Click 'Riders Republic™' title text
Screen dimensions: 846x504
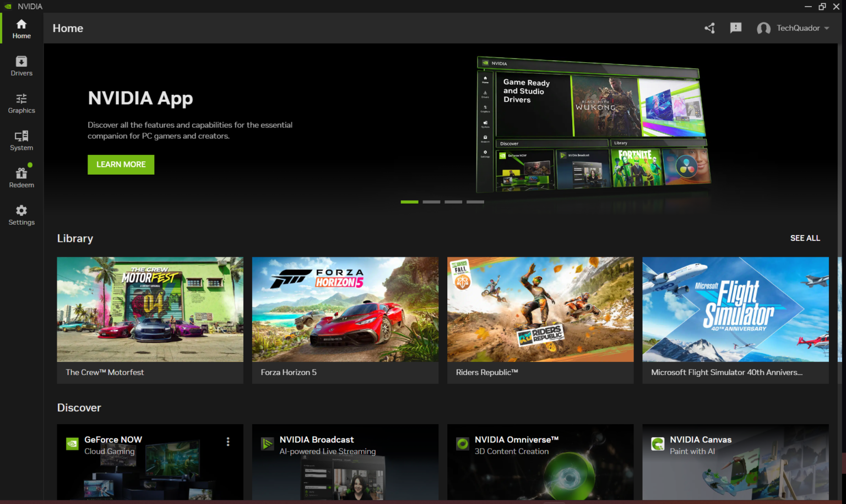pos(487,372)
